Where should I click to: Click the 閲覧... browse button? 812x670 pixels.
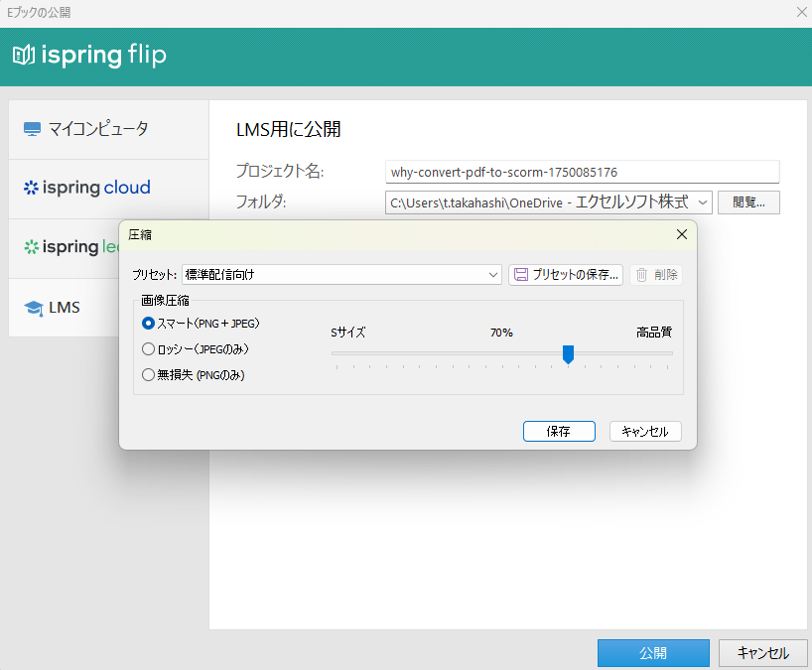pyautogui.click(x=748, y=202)
